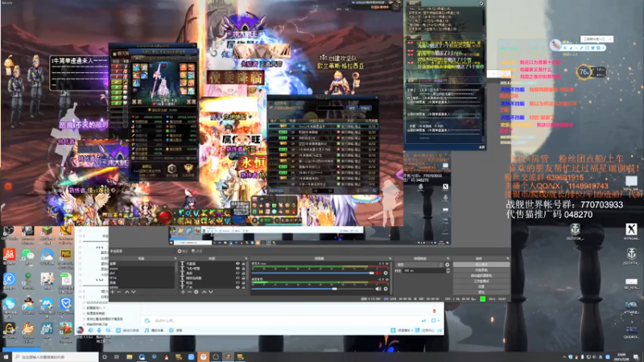Viewport: 644px width, 362px height.
Task: Toggle visibility of the third source row
Action: point(237,273)
